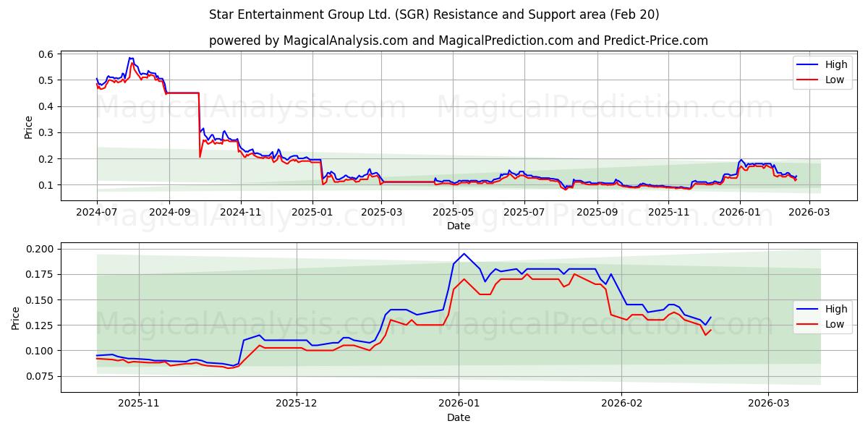
Task: Click the '0.3' y-axis tick label
Action: tap(46, 132)
